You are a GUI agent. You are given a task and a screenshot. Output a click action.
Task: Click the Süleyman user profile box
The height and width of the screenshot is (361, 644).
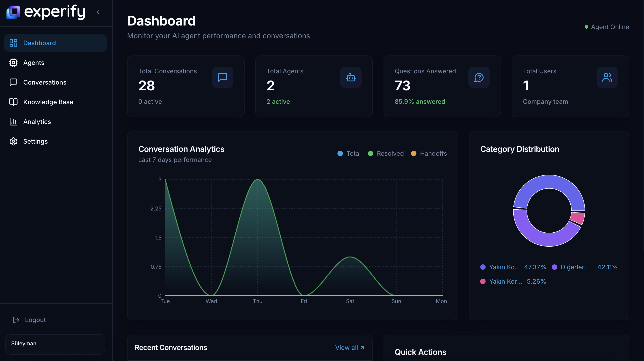[x=55, y=344]
